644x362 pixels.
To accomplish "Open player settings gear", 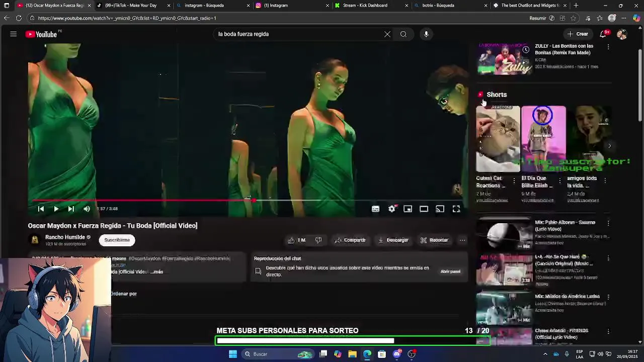I will (x=392, y=209).
